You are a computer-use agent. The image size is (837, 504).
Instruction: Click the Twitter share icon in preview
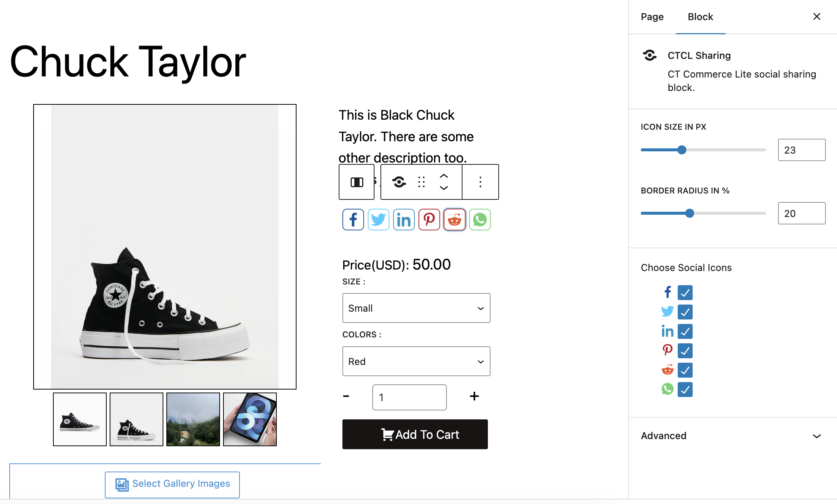378,220
